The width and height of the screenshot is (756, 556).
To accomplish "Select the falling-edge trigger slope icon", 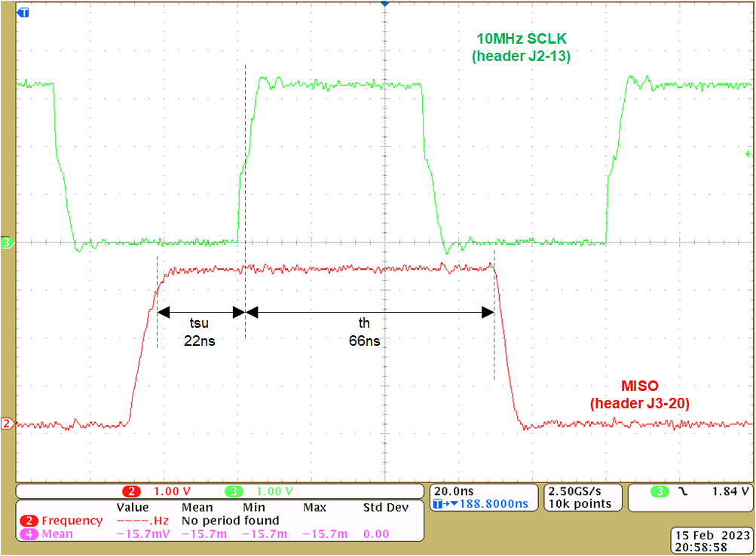I will click(x=683, y=490).
